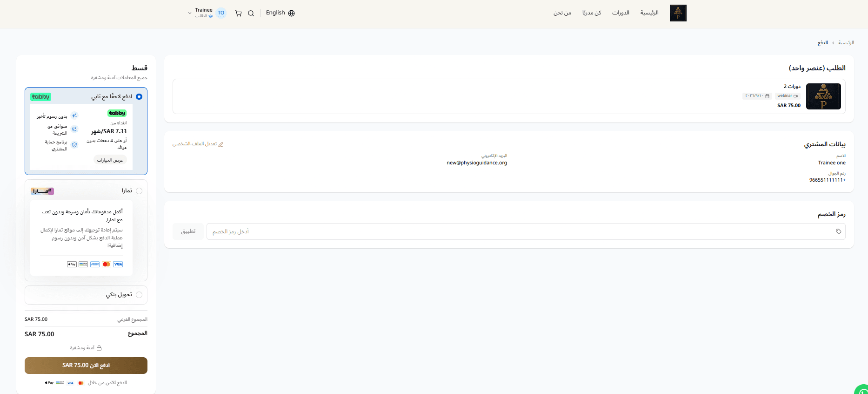
Task: Click the date badge on the order item
Action: click(757, 96)
